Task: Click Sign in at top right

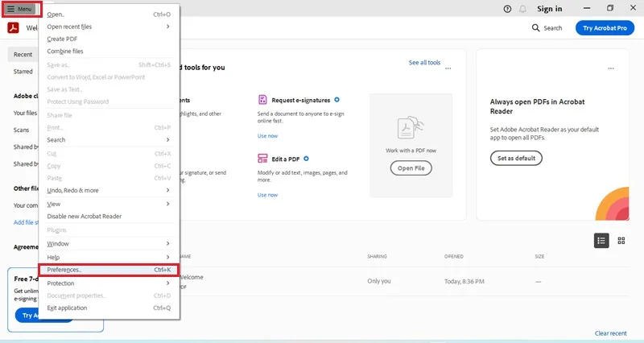Action: [549, 9]
